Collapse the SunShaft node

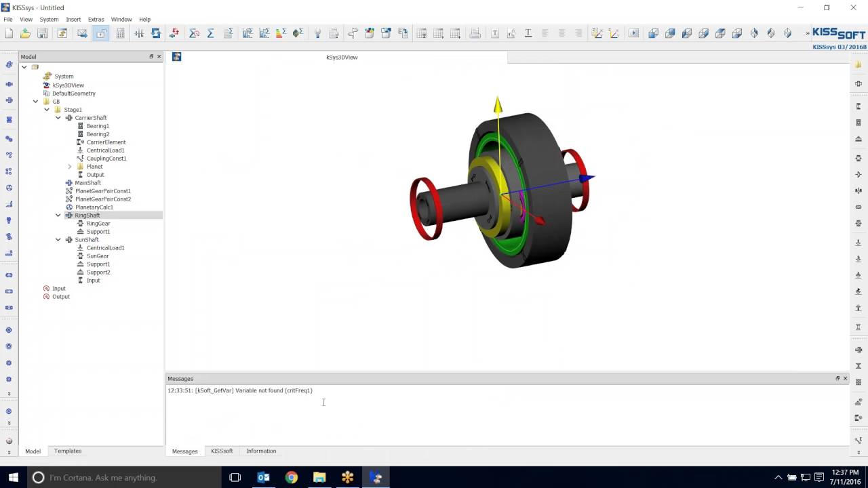(x=58, y=240)
